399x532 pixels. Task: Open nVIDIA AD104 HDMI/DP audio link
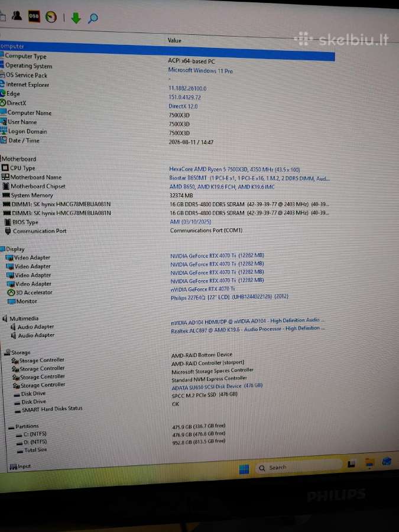click(248, 322)
